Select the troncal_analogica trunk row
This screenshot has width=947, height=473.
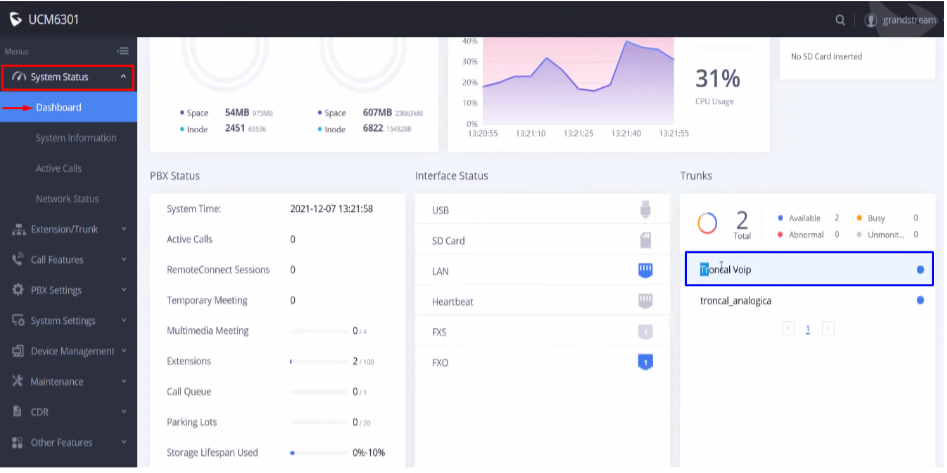[807, 300]
